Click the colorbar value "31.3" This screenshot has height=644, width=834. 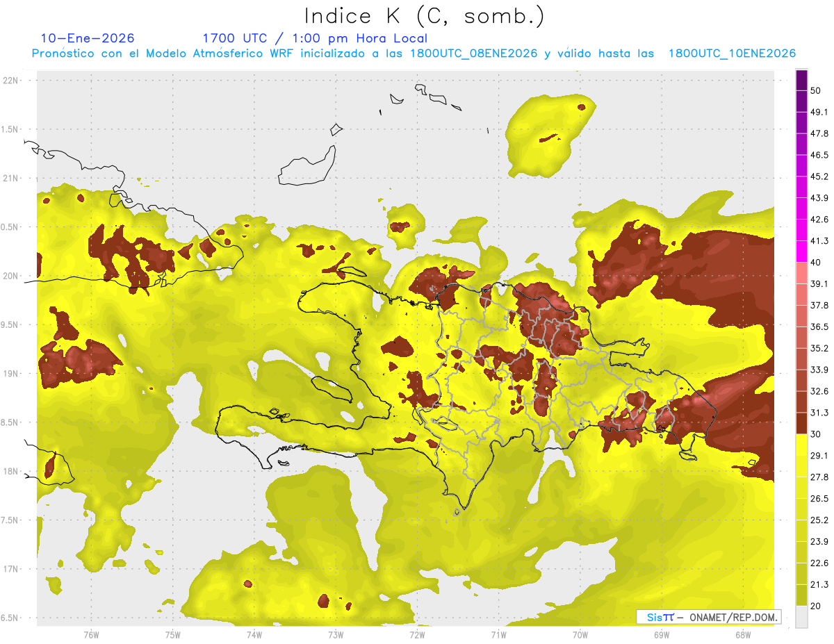[x=819, y=413]
